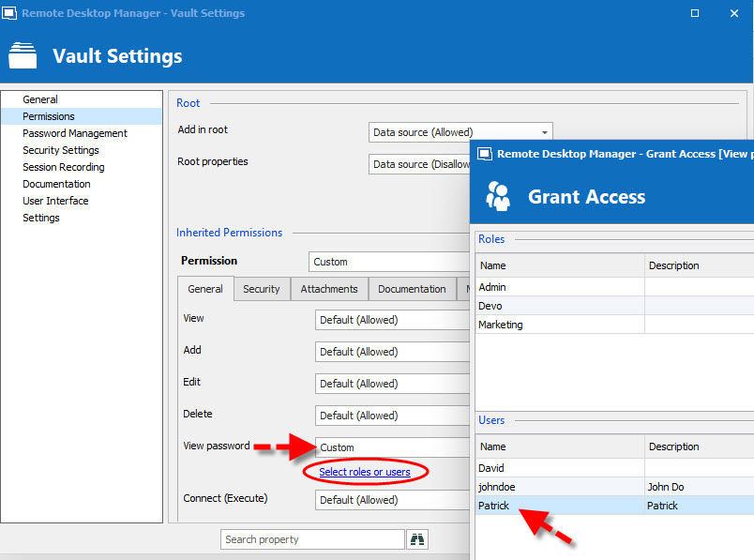The width and height of the screenshot is (754, 560).
Task: Switch to the Attachments tab
Action: (329, 289)
